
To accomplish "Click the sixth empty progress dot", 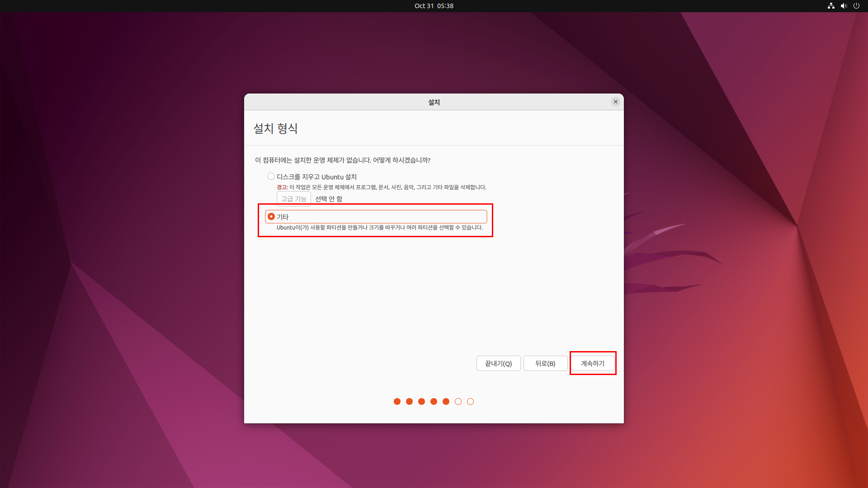I will 458,401.
